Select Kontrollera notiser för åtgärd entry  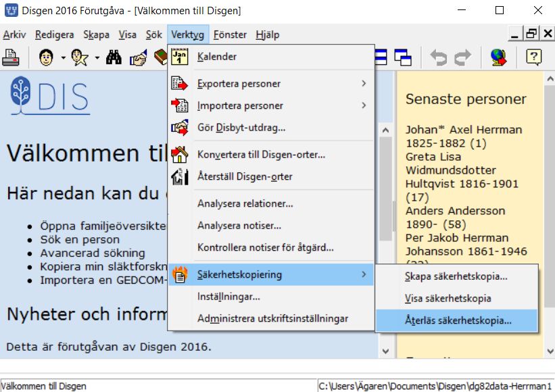pos(271,247)
